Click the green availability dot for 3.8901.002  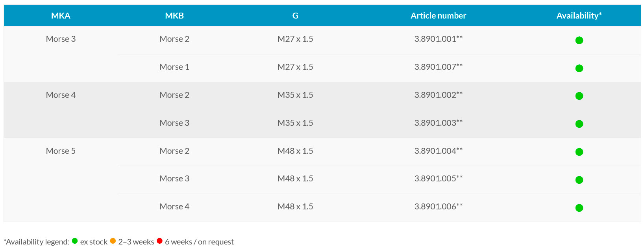pos(579,96)
